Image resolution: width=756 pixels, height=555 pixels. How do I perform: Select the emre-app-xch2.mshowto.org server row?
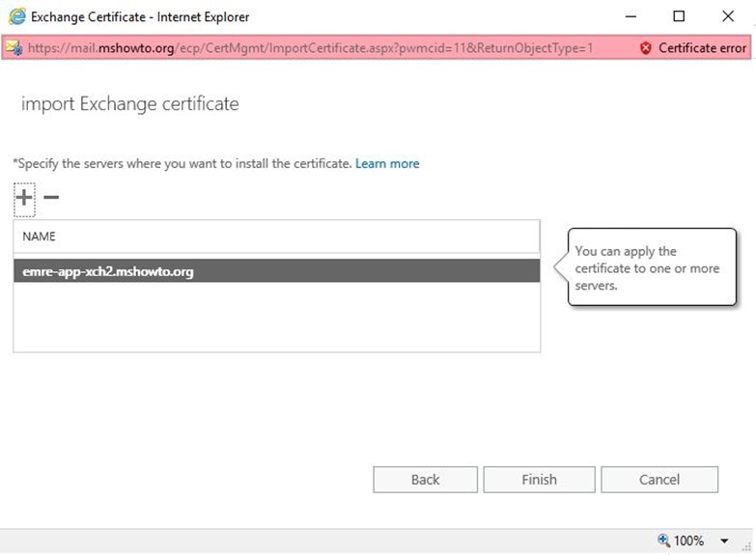(x=277, y=271)
